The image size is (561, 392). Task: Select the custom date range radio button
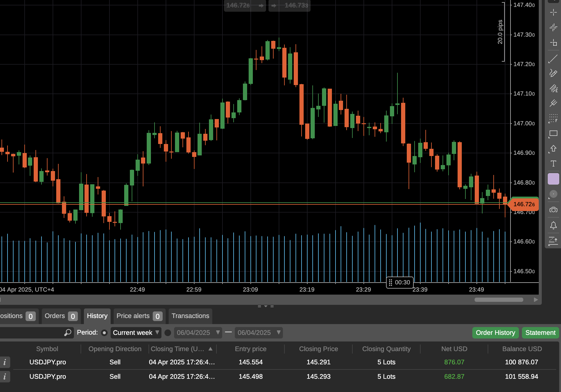(168, 333)
